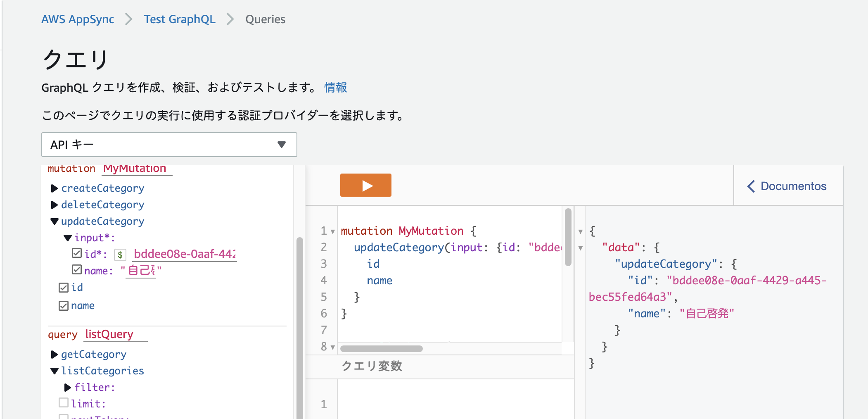The height and width of the screenshot is (419, 868).
Task: Open Test GraphQL breadcrumb link
Action: tap(180, 19)
